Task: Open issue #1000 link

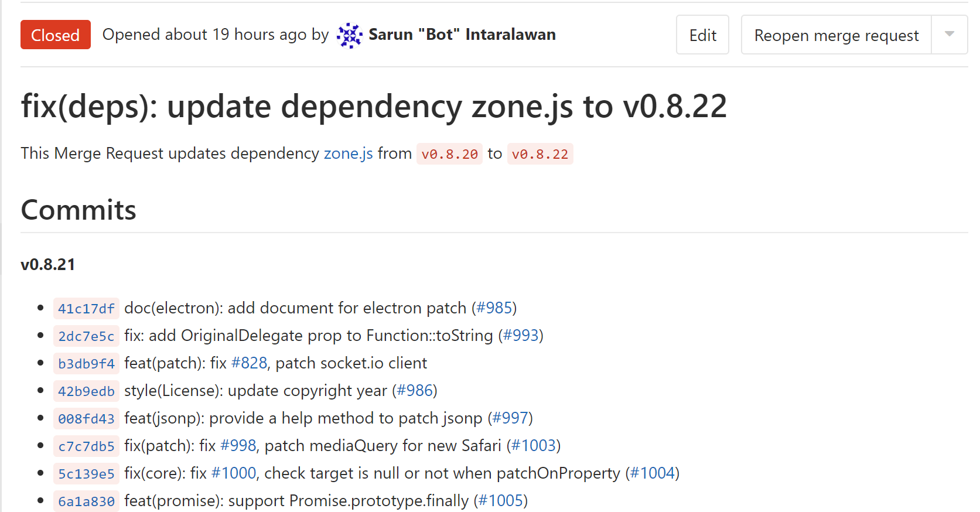Action: pos(234,473)
